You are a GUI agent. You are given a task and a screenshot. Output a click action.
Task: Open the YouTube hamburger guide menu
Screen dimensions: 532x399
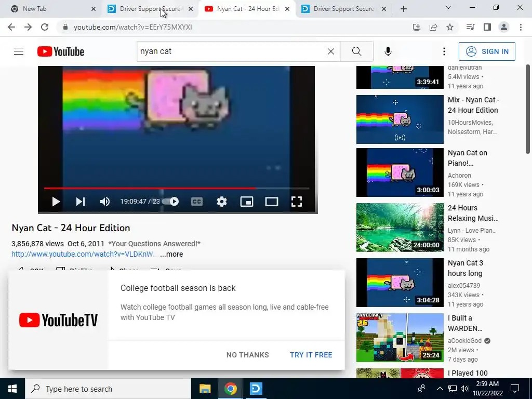pyautogui.click(x=19, y=51)
